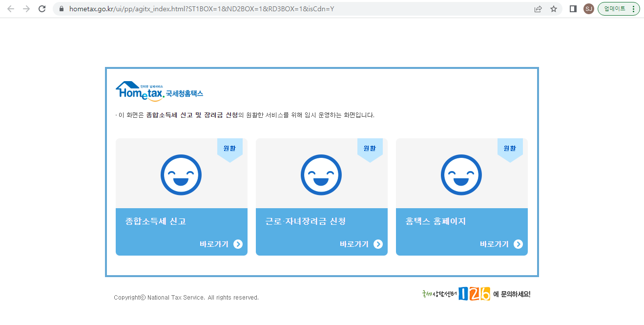The height and width of the screenshot is (325, 644).
Task: Open the SJ profile avatar
Action: tap(588, 9)
